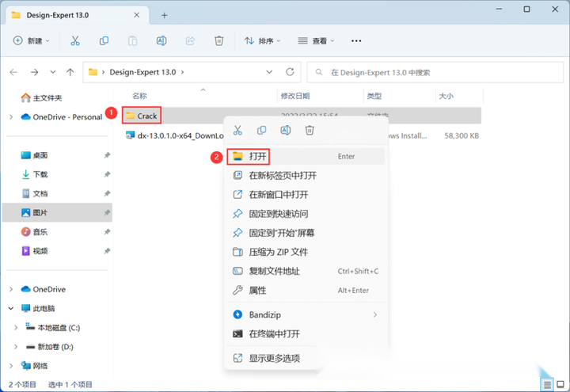Choose 压缩为 ZIP 文件 in context menu

[306, 252]
